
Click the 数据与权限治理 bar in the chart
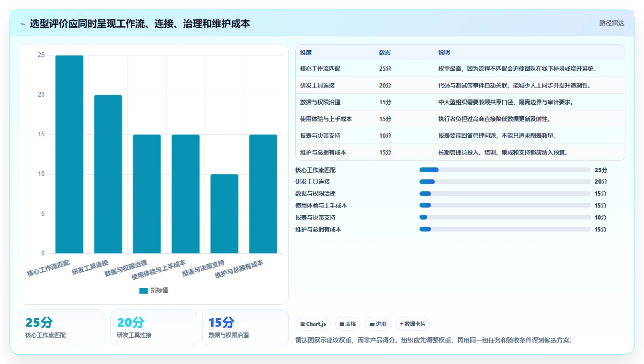[x=147, y=194]
